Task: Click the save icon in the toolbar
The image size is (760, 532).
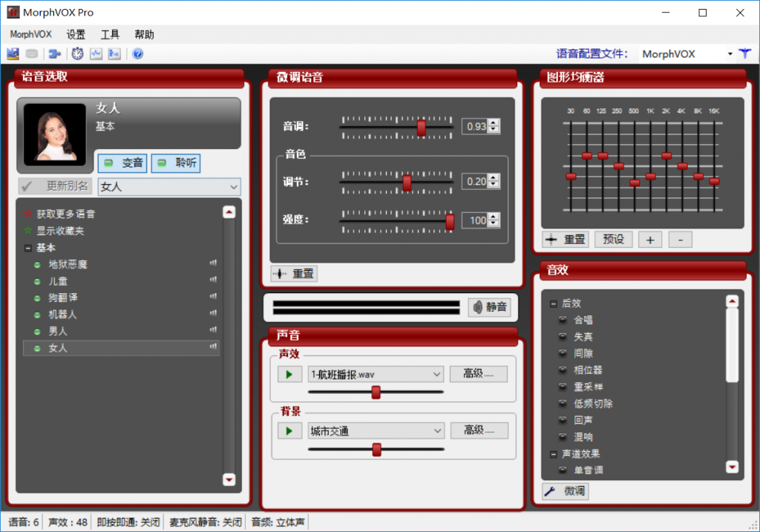Action: (x=13, y=53)
